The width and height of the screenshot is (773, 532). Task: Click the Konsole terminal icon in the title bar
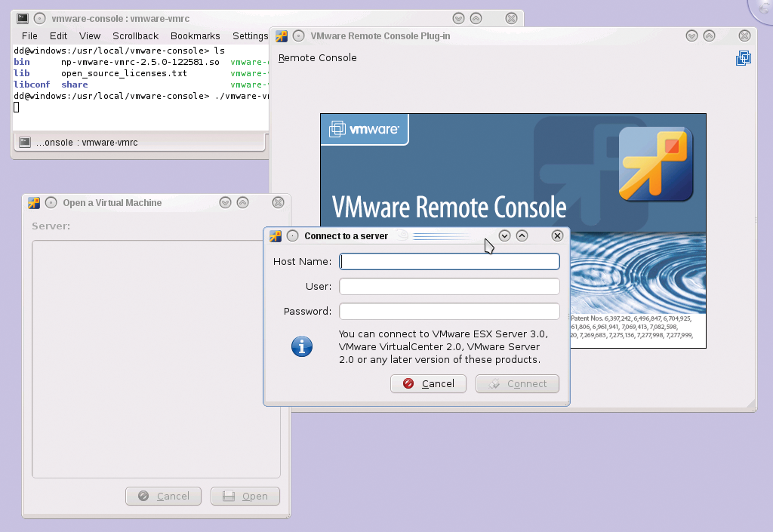[23, 19]
